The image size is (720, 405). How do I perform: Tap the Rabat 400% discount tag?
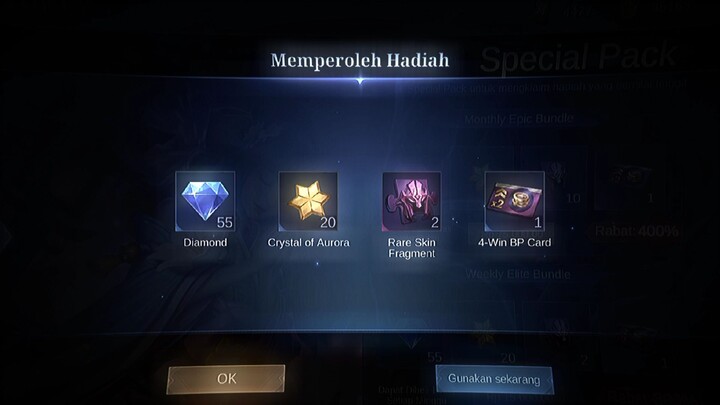click(x=636, y=231)
